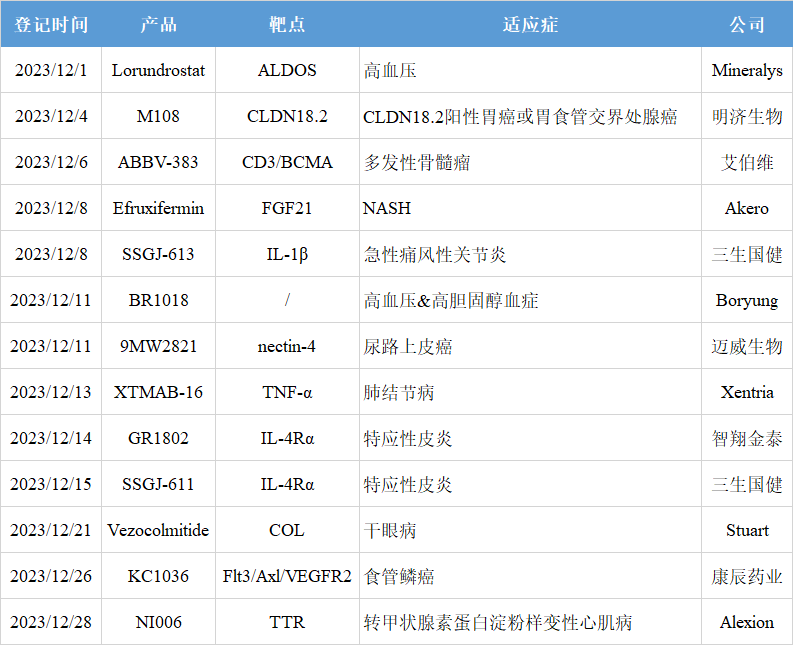Click the 登记时间 column header
The width and height of the screenshot is (793, 645).
point(51,25)
